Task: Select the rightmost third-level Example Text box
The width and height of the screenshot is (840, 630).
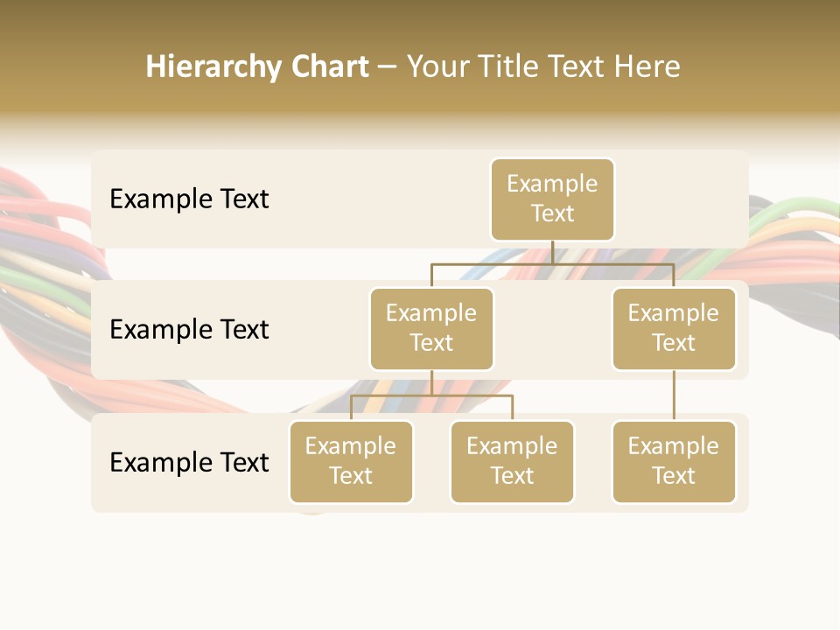Action: 674,461
